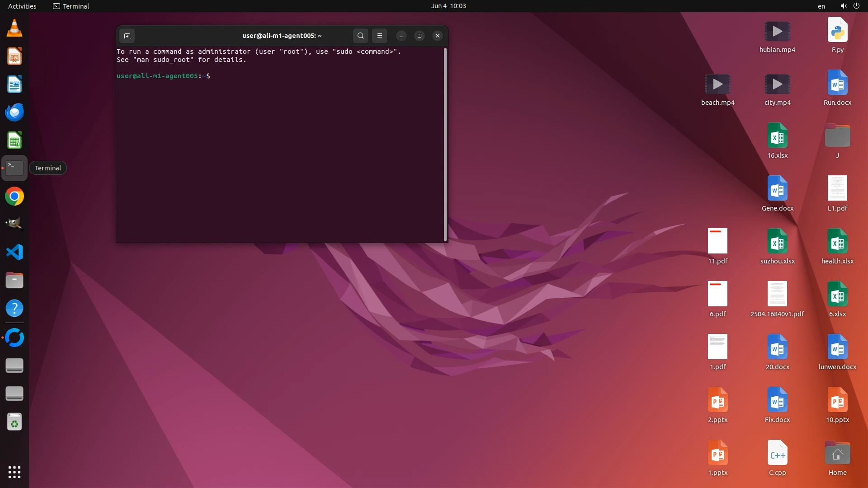868x488 pixels.
Task: Open the en input language selector
Action: (821, 6)
